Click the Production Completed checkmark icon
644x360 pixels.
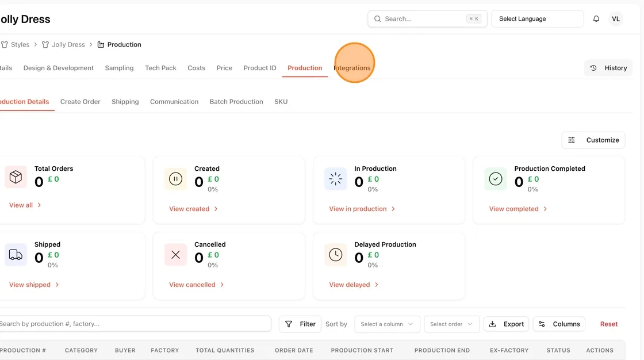pyautogui.click(x=495, y=179)
